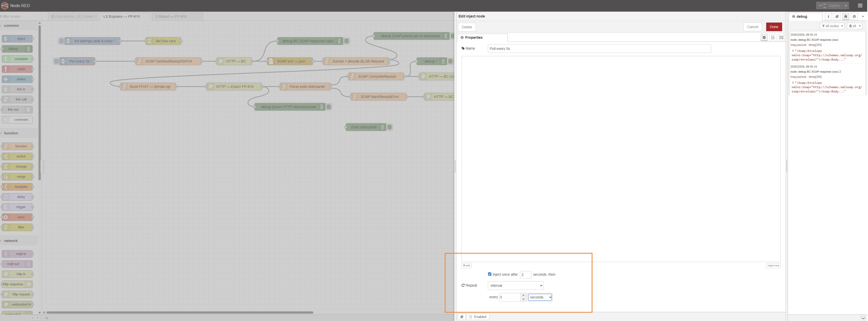
Task: Open the info sidebar tab icon
Action: tap(828, 16)
